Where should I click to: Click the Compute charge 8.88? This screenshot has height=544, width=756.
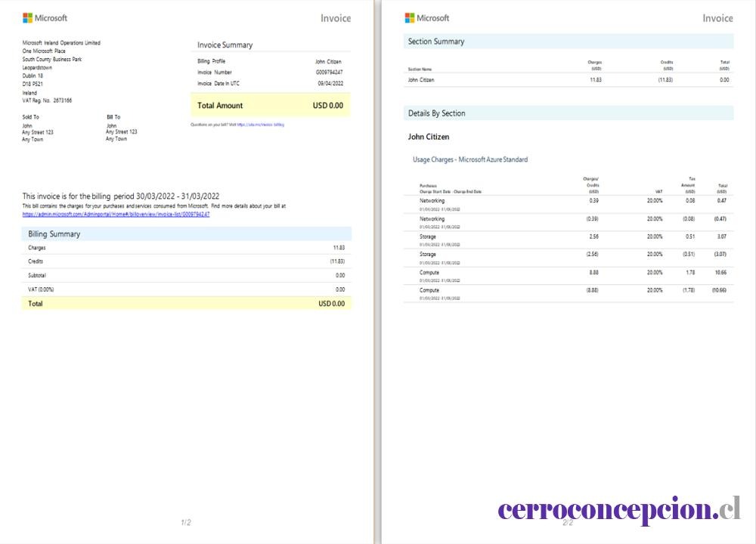click(x=593, y=272)
